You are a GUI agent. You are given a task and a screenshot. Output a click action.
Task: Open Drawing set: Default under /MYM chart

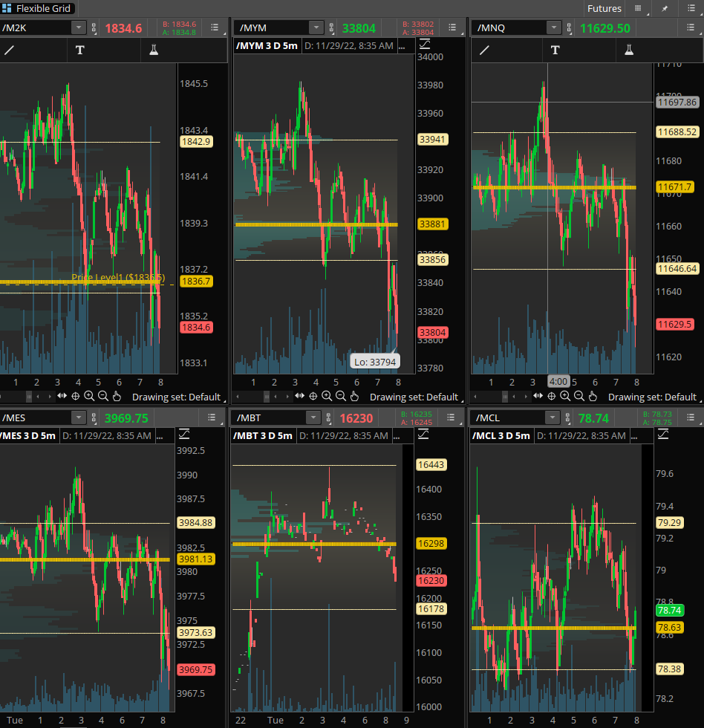[414, 397]
